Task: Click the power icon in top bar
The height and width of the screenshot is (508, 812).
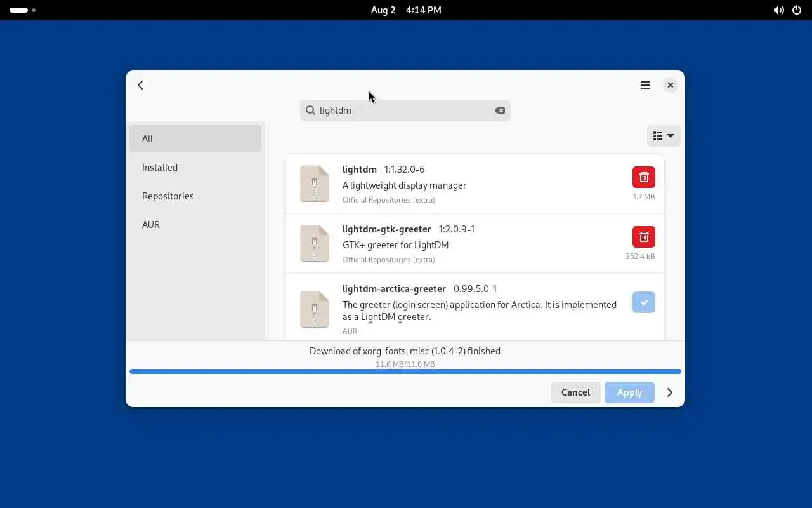Action: pyautogui.click(x=797, y=10)
